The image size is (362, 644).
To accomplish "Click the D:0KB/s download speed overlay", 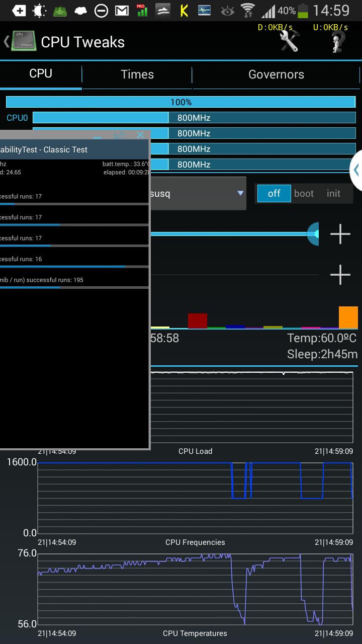I will (275, 27).
